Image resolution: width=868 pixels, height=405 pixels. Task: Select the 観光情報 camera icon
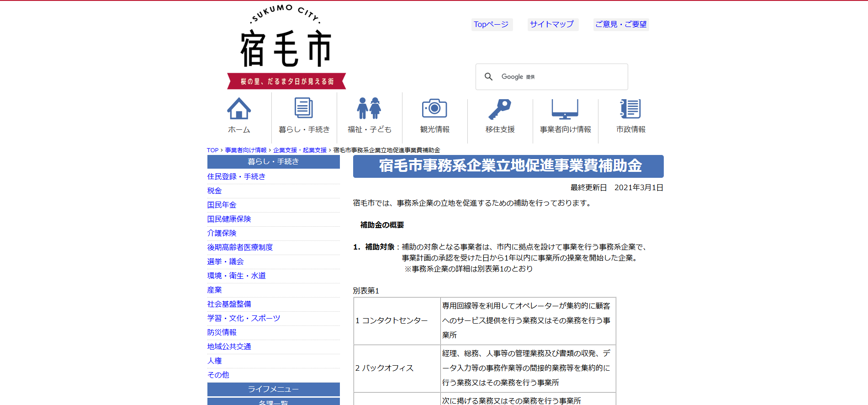(434, 108)
